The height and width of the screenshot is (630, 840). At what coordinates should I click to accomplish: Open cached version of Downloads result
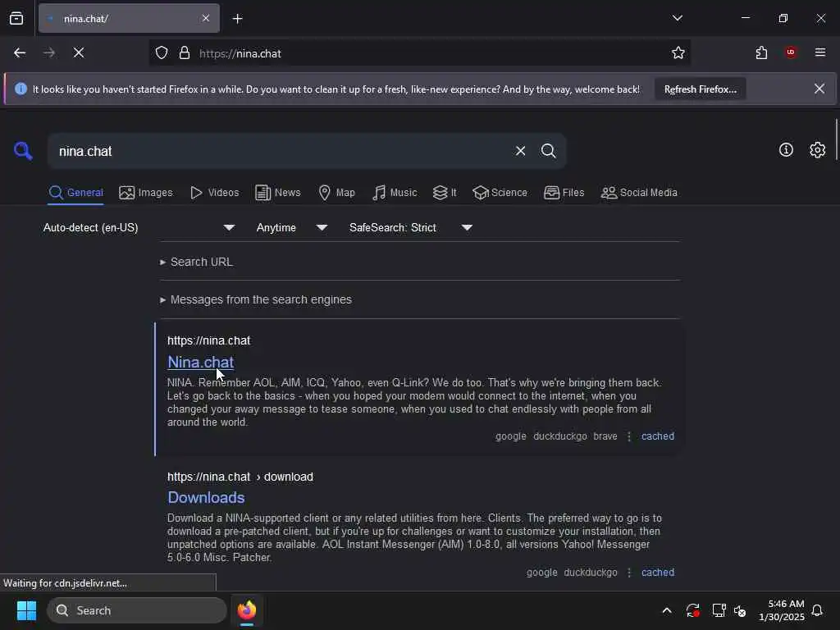(658, 573)
